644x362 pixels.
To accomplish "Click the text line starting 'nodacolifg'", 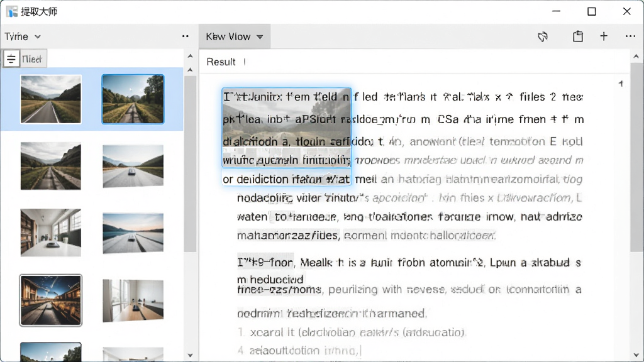I will (409, 198).
